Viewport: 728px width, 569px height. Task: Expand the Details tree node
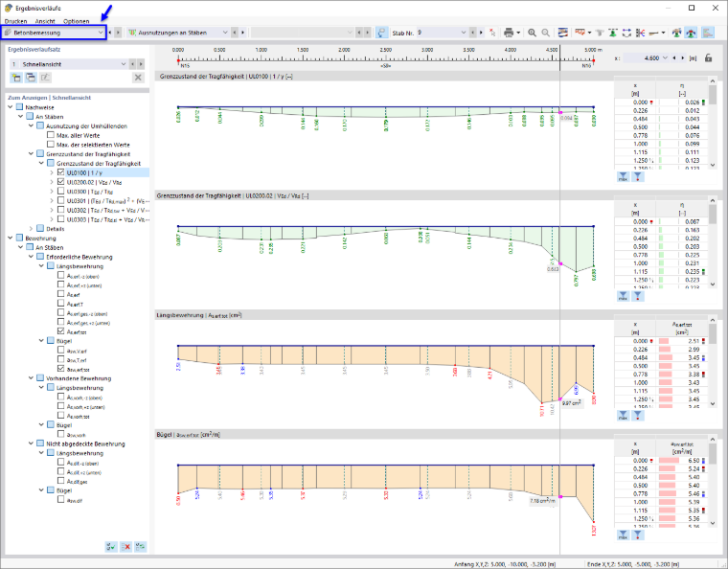coord(31,229)
